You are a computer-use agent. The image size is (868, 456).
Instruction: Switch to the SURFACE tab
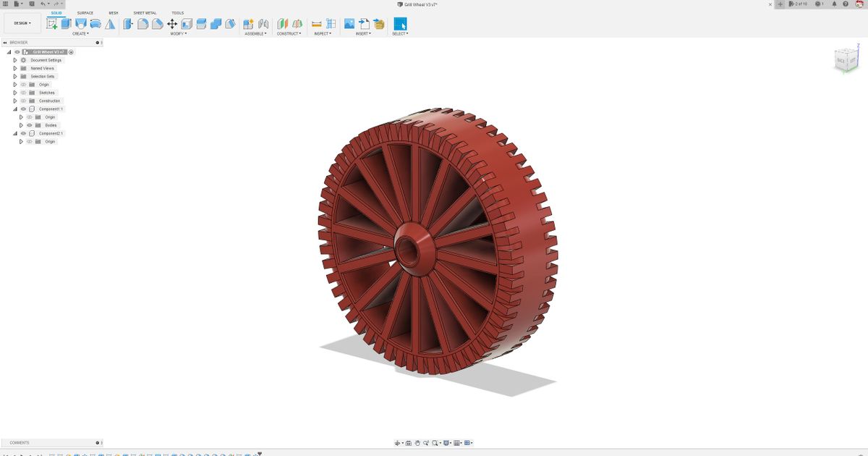85,12
